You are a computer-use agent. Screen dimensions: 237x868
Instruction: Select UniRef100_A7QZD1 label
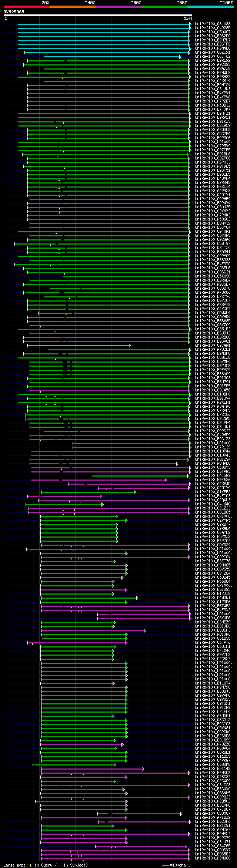[213, 349]
